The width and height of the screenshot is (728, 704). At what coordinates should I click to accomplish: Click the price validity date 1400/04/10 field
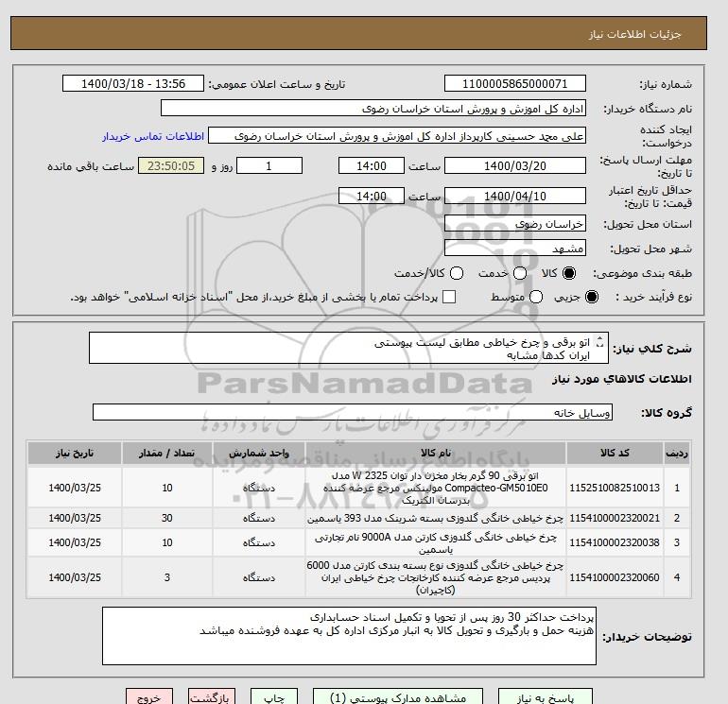[515, 197]
